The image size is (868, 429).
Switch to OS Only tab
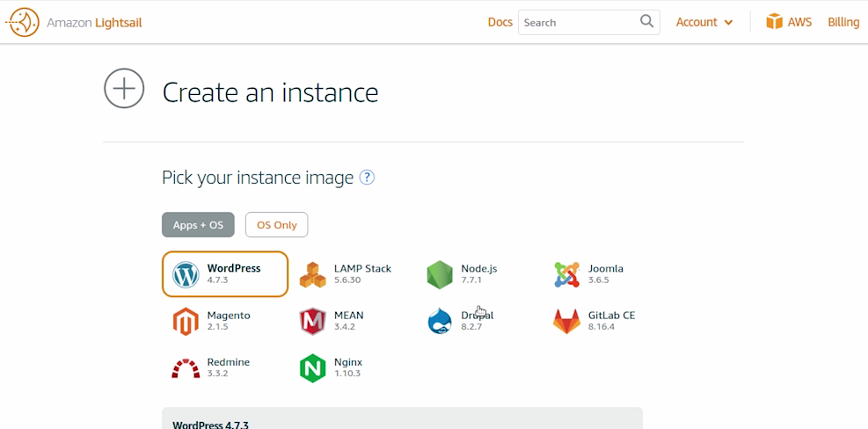tap(277, 225)
